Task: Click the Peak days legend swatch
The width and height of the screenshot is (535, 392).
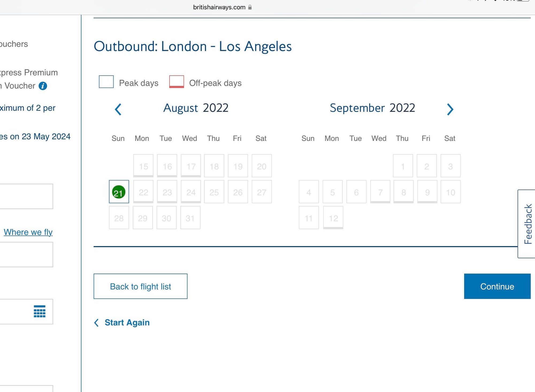Action: pyautogui.click(x=106, y=82)
